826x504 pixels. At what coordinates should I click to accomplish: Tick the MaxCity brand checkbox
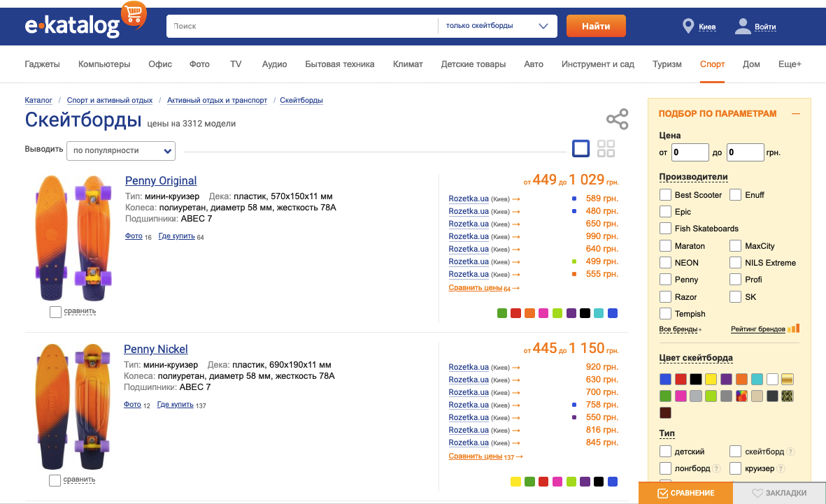[x=735, y=246]
